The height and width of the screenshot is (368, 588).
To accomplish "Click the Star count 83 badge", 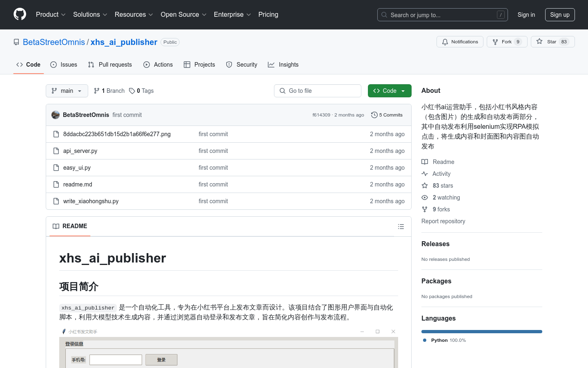I will click(564, 42).
